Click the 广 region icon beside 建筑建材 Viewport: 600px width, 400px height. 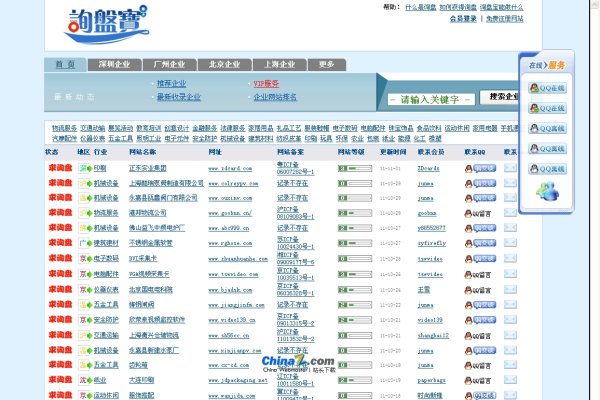83,243
